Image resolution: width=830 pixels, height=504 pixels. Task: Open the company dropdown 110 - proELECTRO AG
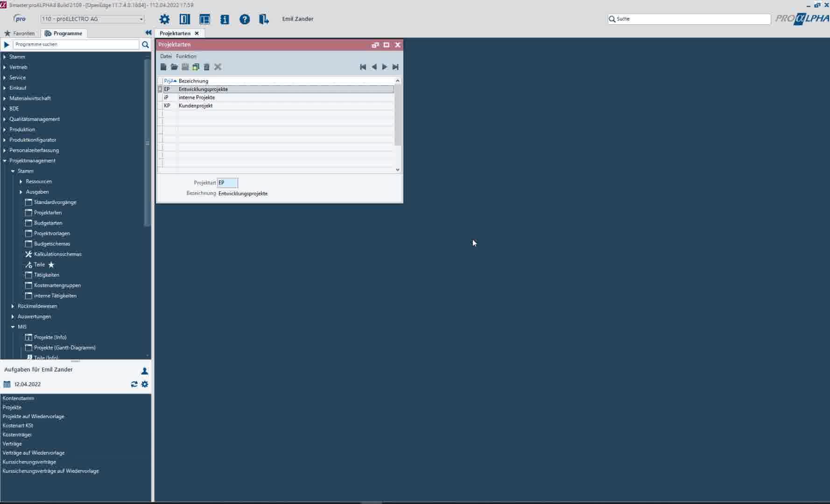click(92, 19)
